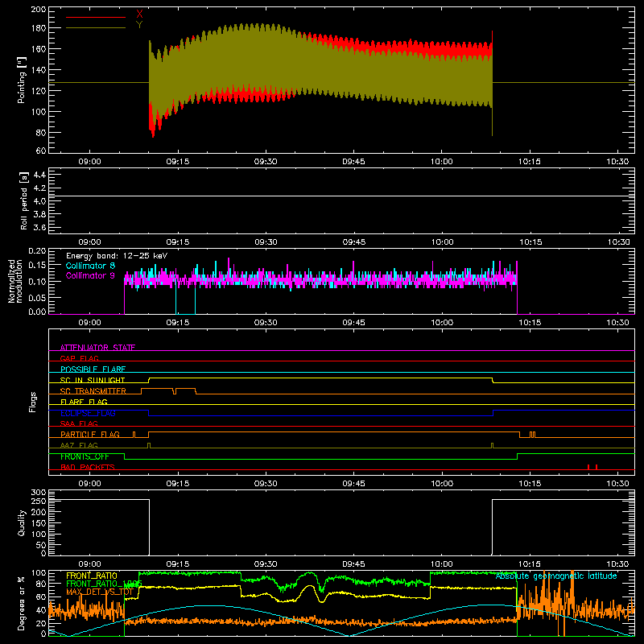Screen dimensions: 644x644
Task: Click the 3.6 tick on Roll period axis
Action: coord(39,228)
